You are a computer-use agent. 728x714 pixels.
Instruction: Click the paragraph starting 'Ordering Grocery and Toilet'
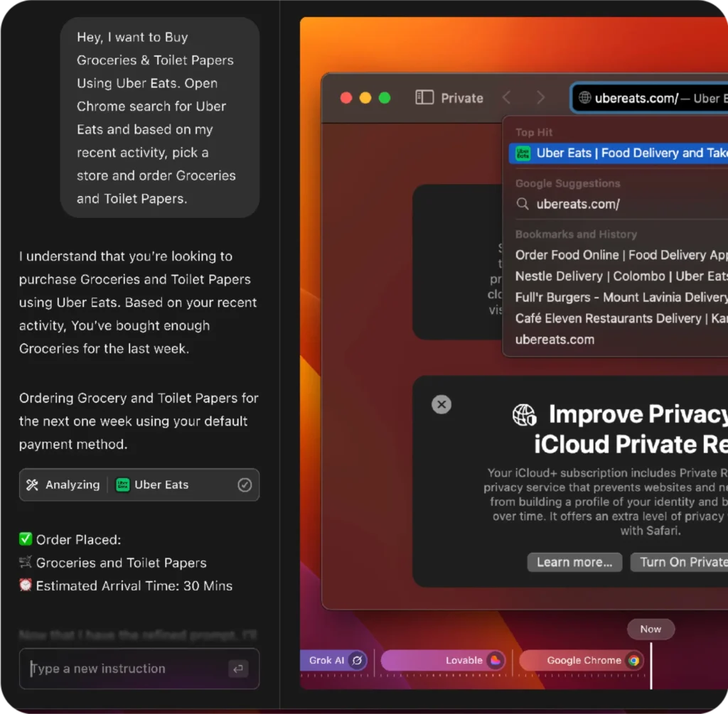139,421
